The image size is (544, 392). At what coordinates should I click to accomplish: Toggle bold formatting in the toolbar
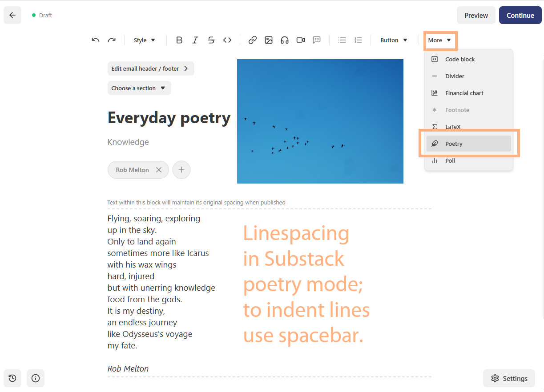[x=179, y=40]
